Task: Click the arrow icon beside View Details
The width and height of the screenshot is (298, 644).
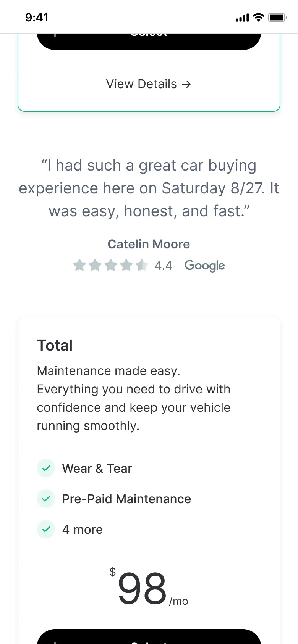Action: [186, 84]
